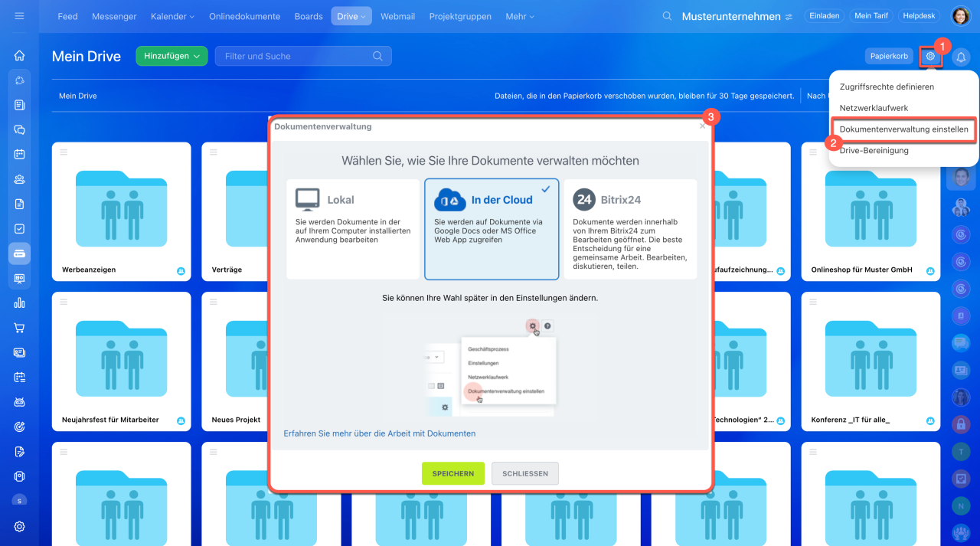
Task: Open the hamburger main menu
Action: [x=19, y=16]
